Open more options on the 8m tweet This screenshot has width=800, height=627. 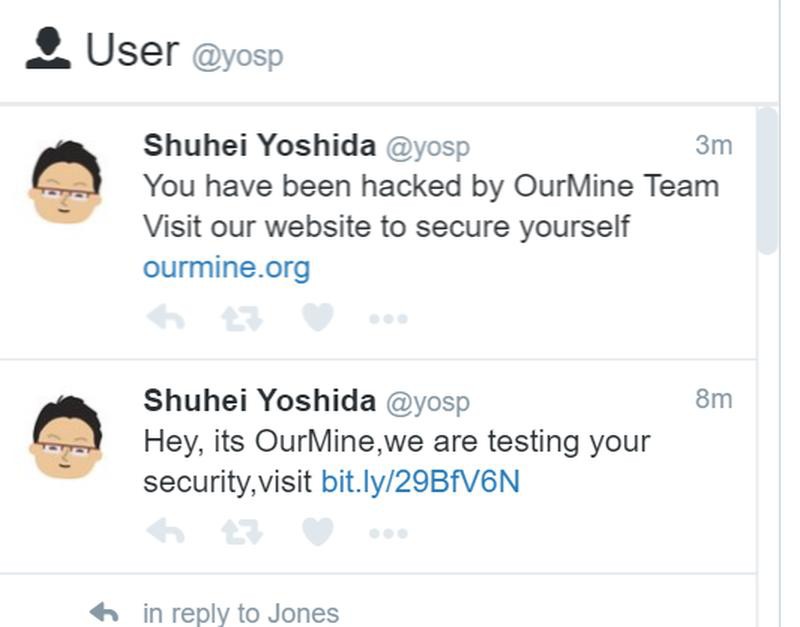(x=388, y=533)
